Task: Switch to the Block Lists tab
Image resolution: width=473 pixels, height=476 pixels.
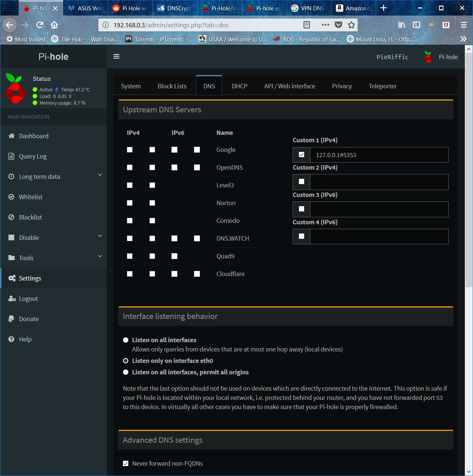Action: coord(172,86)
